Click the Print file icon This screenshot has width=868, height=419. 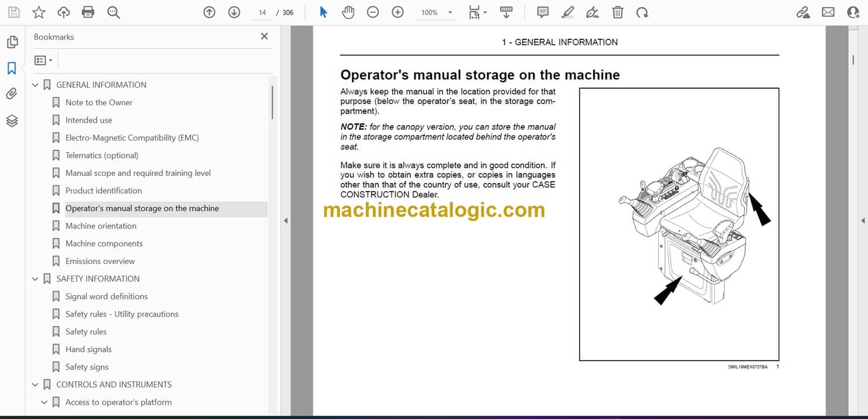(88, 12)
